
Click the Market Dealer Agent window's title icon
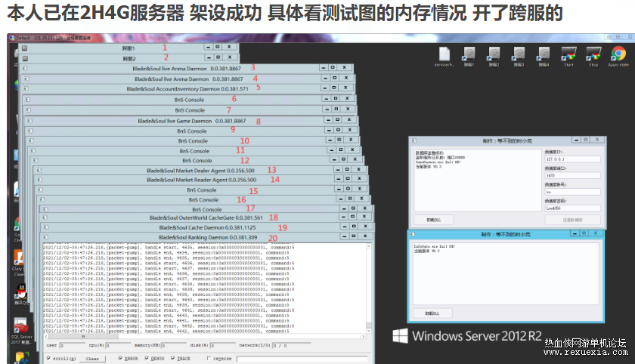[x=39, y=170]
